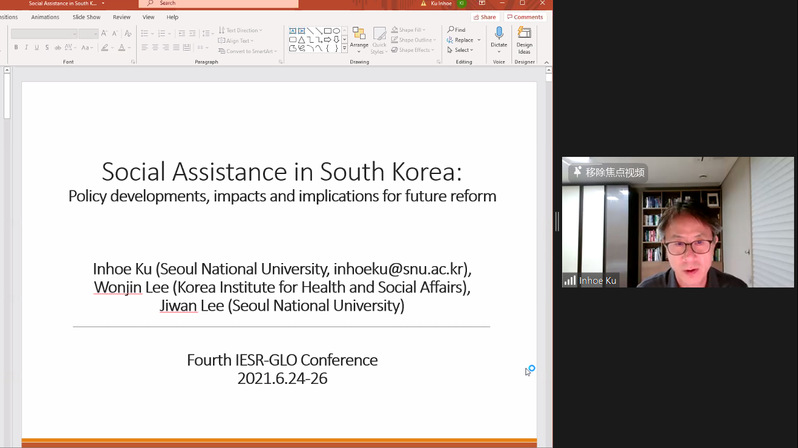
Task: Open Design Ideas in the ribbon
Action: tap(524, 37)
